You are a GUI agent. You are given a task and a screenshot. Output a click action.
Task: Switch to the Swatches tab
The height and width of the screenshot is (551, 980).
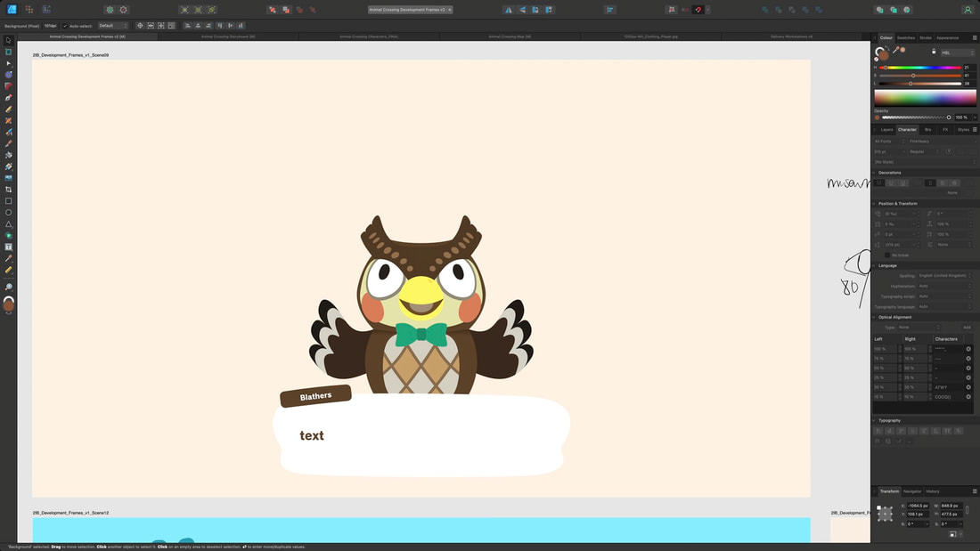coord(906,38)
